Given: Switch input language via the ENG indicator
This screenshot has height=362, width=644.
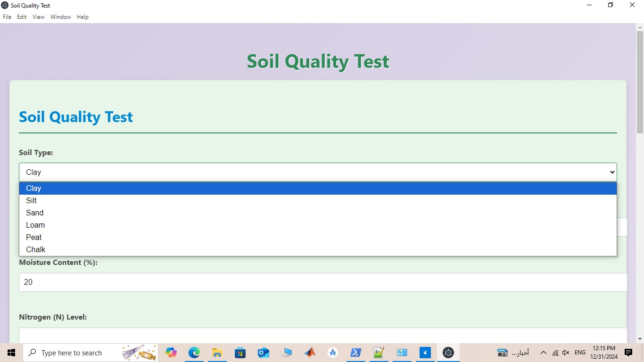Looking at the screenshot, I should 579,353.
